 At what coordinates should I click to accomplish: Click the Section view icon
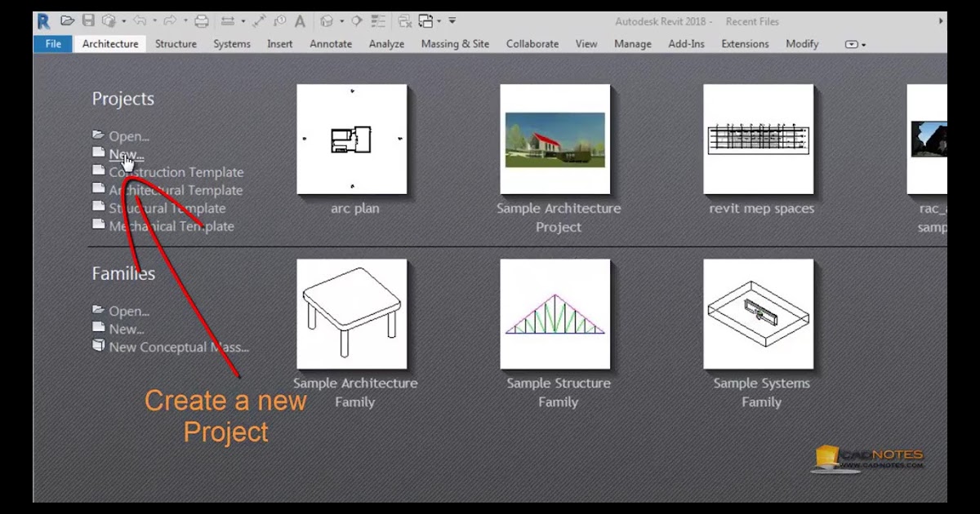pyautogui.click(x=357, y=20)
